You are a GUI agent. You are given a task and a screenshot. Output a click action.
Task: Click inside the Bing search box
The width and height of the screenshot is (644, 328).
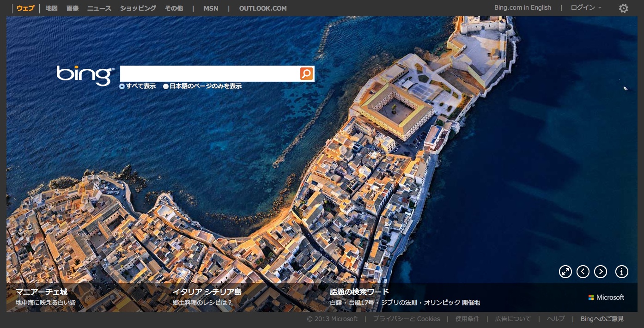click(x=209, y=74)
